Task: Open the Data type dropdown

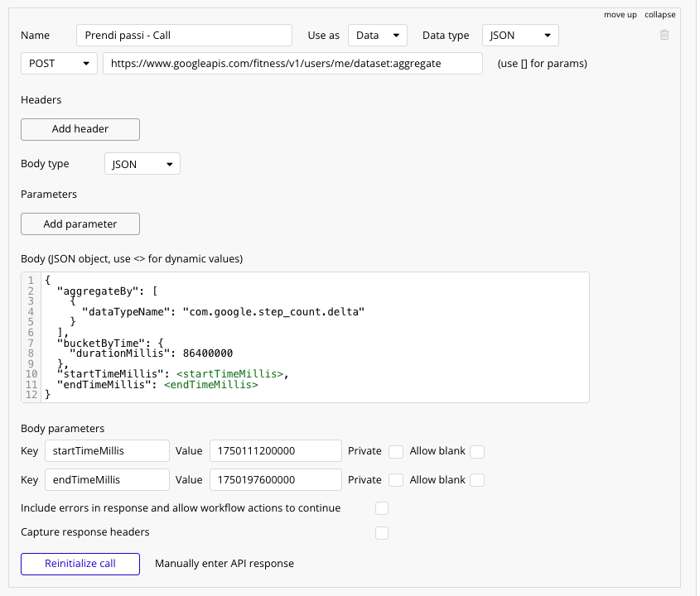Action: coord(519,36)
